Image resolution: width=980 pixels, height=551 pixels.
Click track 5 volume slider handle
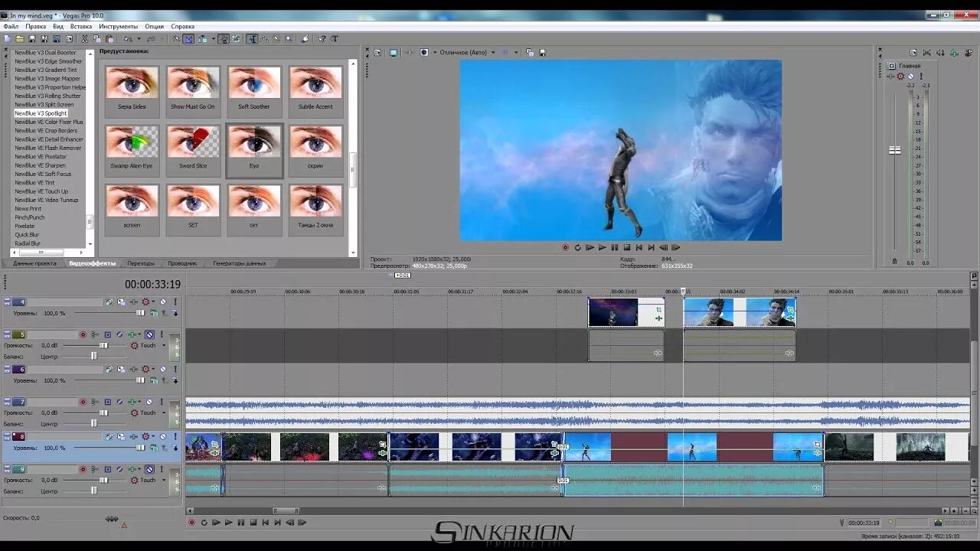point(103,345)
